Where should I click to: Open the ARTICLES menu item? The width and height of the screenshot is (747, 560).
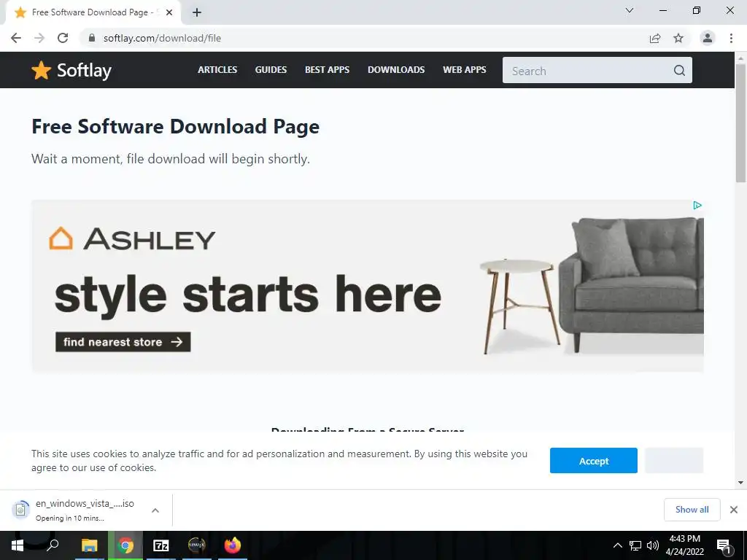point(217,69)
